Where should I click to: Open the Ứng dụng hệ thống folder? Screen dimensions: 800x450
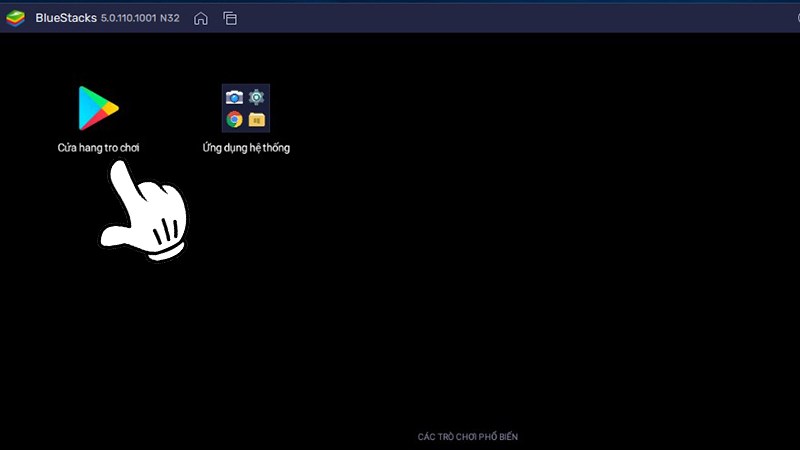pos(246,108)
